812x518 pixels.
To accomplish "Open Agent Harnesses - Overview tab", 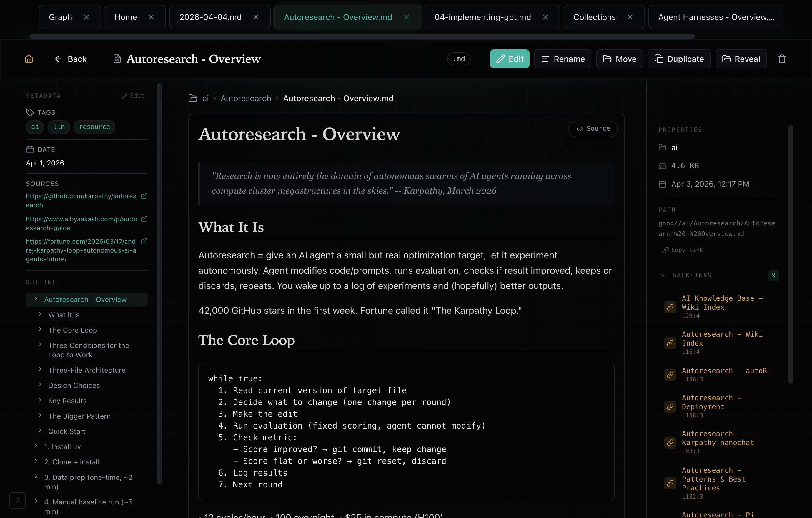I will point(716,17).
